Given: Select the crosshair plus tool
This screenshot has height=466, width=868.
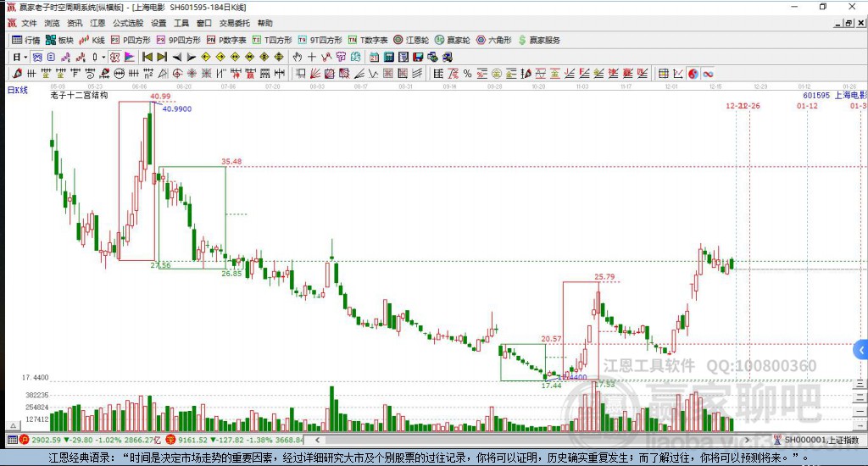Looking at the screenshot, I should [x=312, y=57].
